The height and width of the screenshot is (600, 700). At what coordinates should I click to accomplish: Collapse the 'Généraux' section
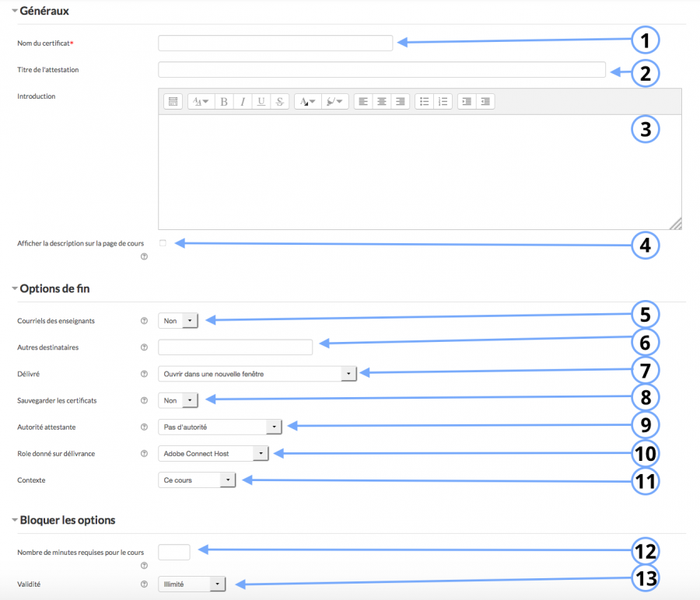click(16, 11)
